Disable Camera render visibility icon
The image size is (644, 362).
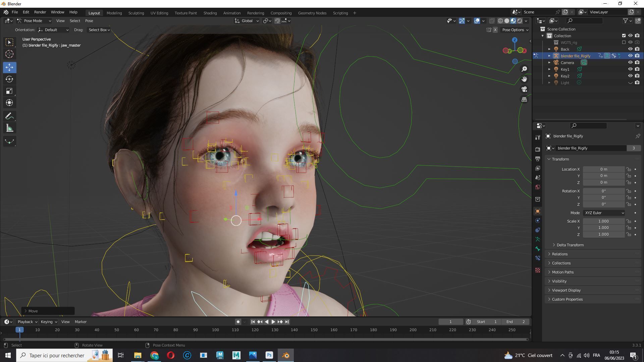click(637, 63)
